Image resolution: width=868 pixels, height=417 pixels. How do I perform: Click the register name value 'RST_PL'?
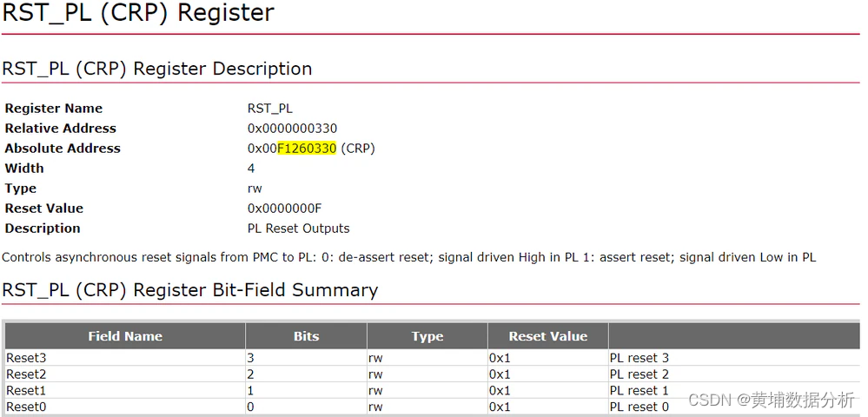(270, 109)
